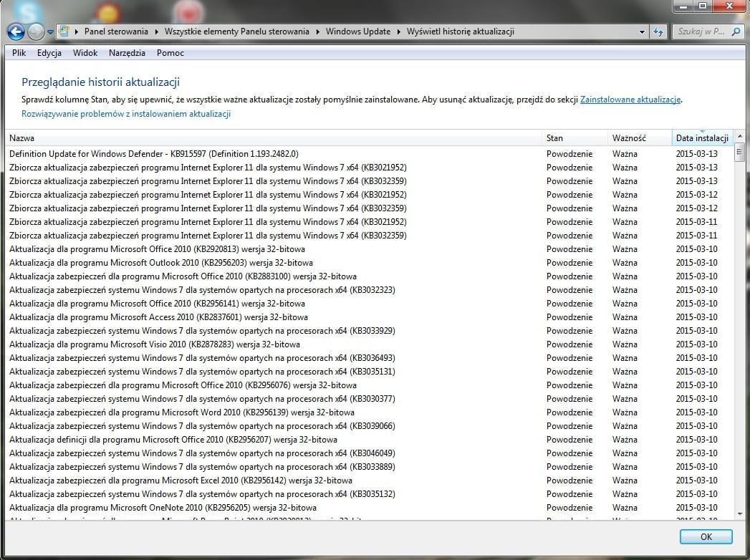
Task: Select Microsoft Visio 2010 (KB2878283) update row
Action: pos(368,344)
